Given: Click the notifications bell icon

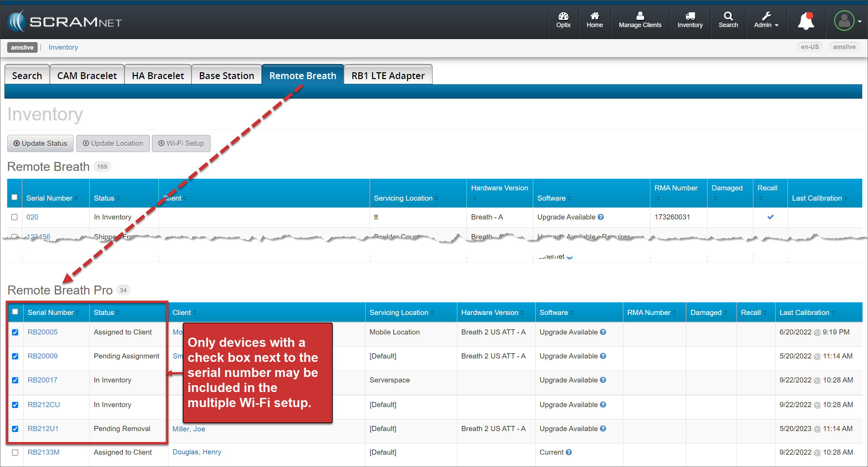Looking at the screenshot, I should click(806, 21).
